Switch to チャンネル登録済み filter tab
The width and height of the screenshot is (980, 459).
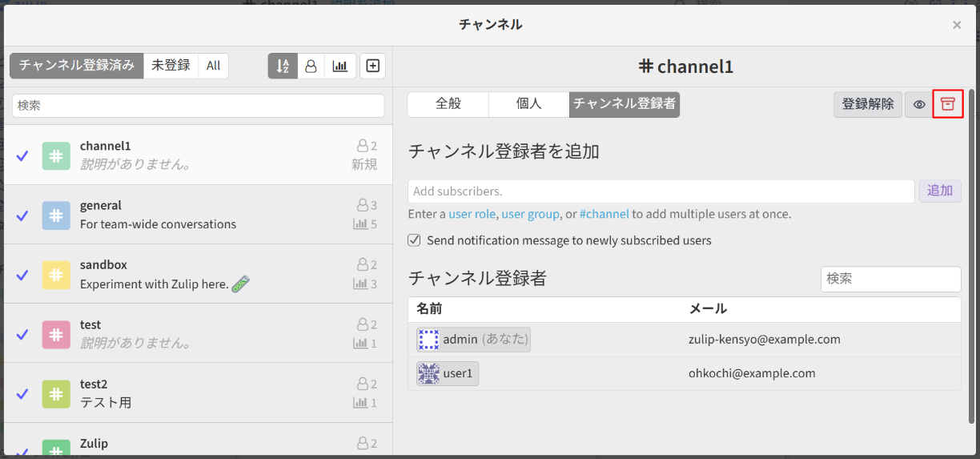pos(77,66)
